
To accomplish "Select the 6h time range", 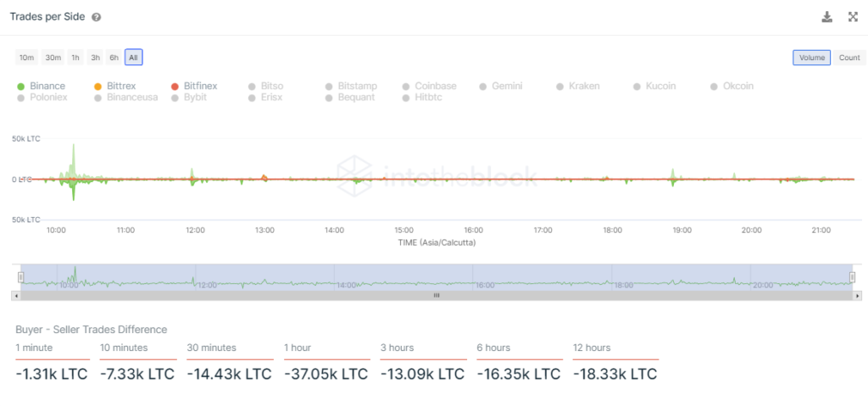I will (114, 57).
